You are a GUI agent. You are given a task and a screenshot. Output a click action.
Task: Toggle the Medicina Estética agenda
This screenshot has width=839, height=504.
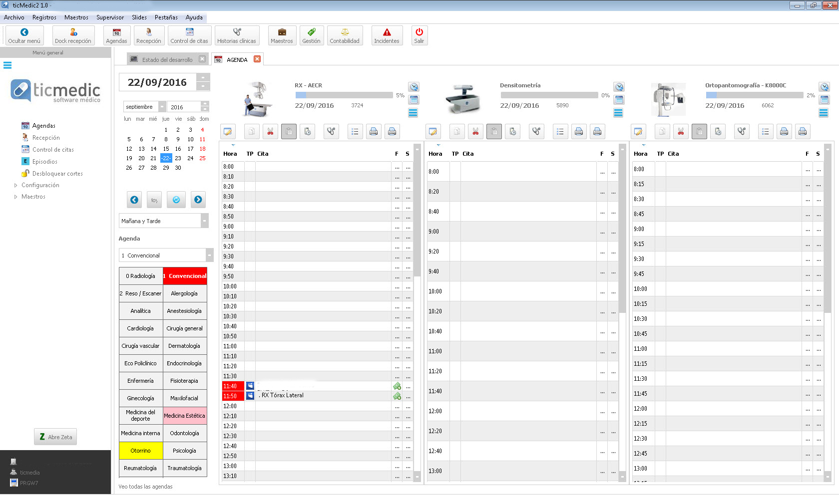click(184, 416)
